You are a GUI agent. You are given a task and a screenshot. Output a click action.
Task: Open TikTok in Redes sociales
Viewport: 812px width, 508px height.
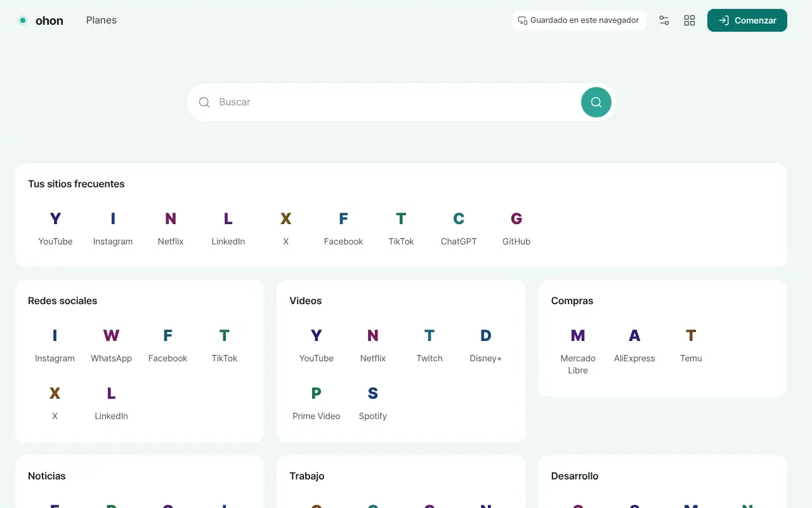225,345
